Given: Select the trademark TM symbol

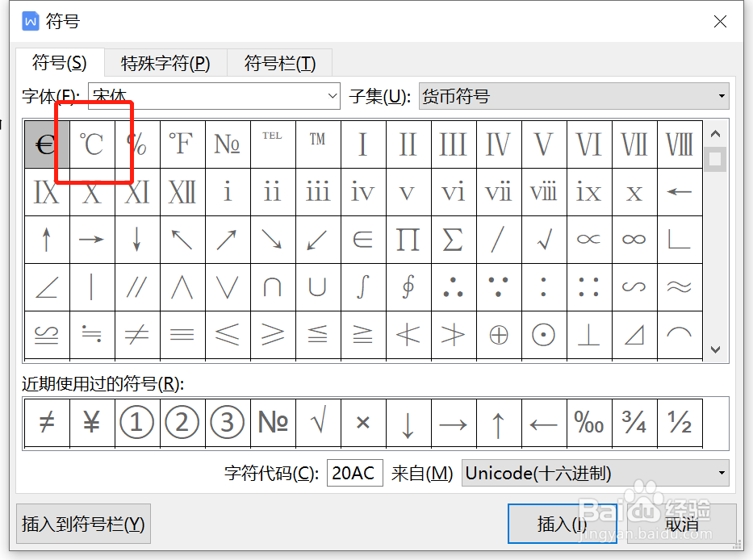Looking at the screenshot, I should pos(317,144).
